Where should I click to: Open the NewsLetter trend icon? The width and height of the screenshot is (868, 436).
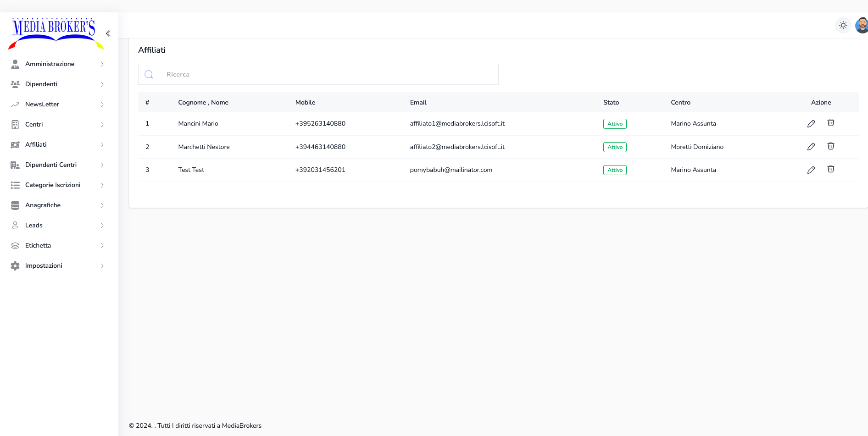[15, 104]
